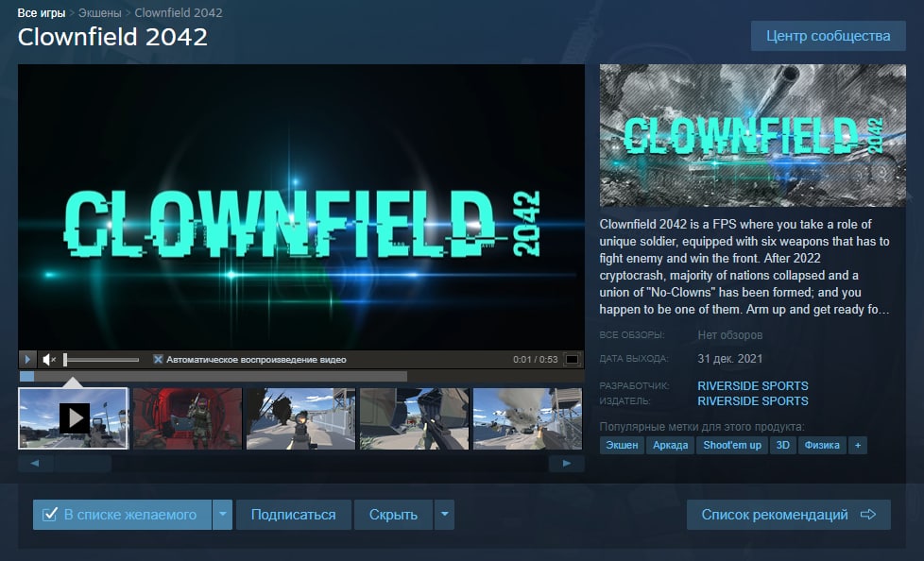The width and height of the screenshot is (924, 561).
Task: Go to 'Все игры' breadcrumb
Action: 42,12
